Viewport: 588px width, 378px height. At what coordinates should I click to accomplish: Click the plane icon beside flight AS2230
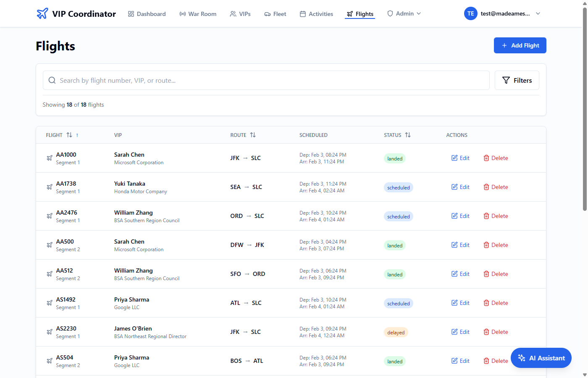(50, 332)
